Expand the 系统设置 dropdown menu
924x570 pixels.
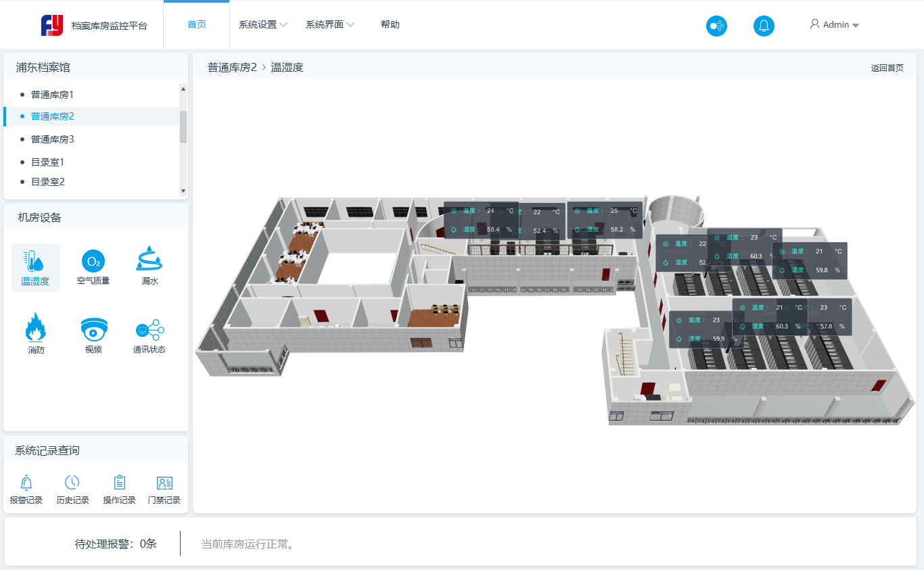[x=262, y=25]
